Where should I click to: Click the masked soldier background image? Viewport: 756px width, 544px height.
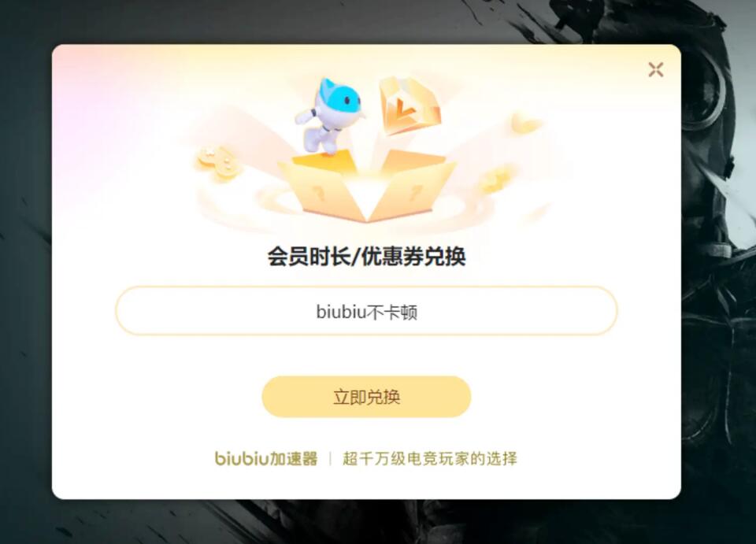click(718, 270)
